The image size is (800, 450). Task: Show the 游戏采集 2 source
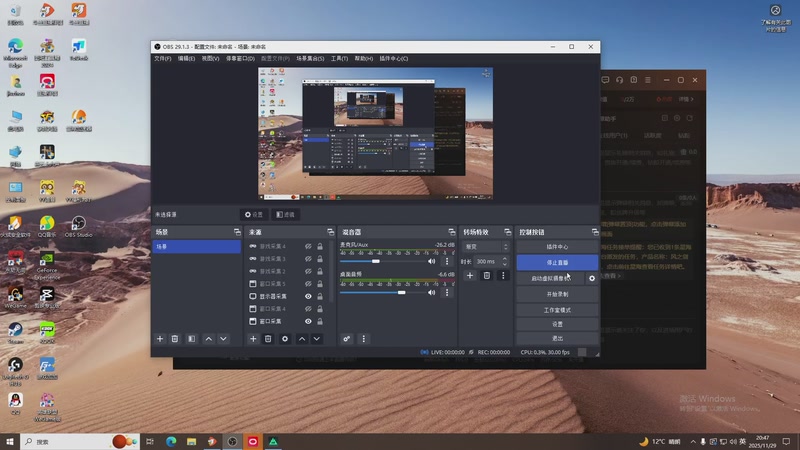pyautogui.click(x=308, y=271)
